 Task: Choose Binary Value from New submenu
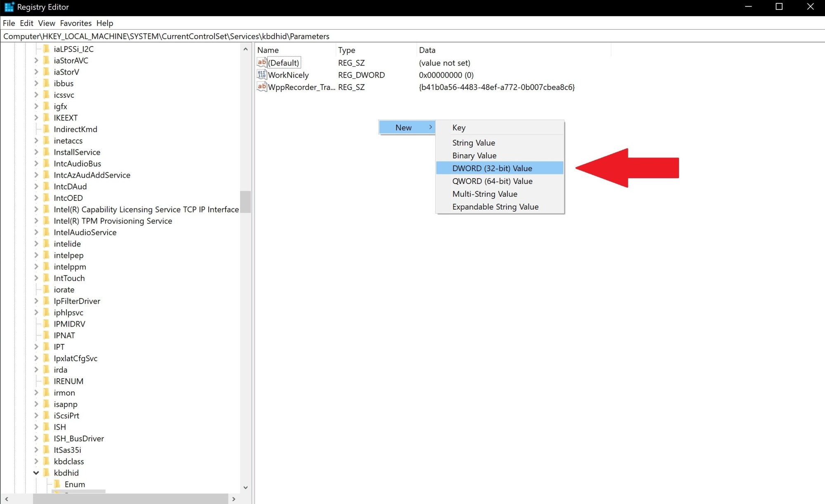click(x=500, y=155)
